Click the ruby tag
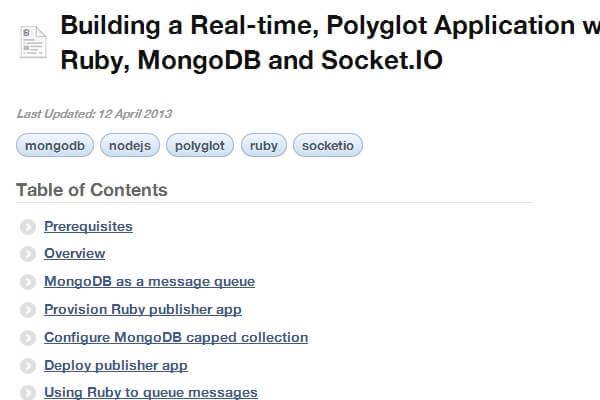Screen dimensions: 600x400 [264, 146]
